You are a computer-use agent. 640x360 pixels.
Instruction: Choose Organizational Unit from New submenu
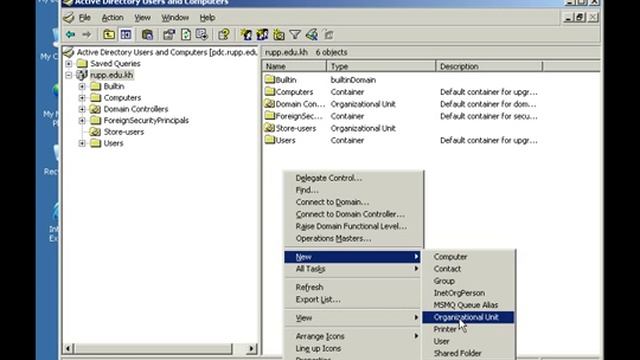click(468, 317)
